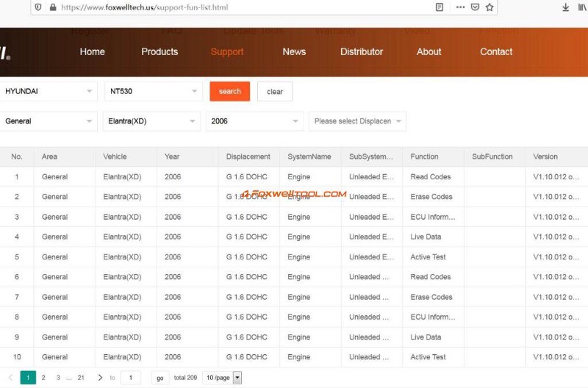The image size is (588, 388).
Task: Click Unleaded E... subsystem in row 4
Action: coord(371,237)
